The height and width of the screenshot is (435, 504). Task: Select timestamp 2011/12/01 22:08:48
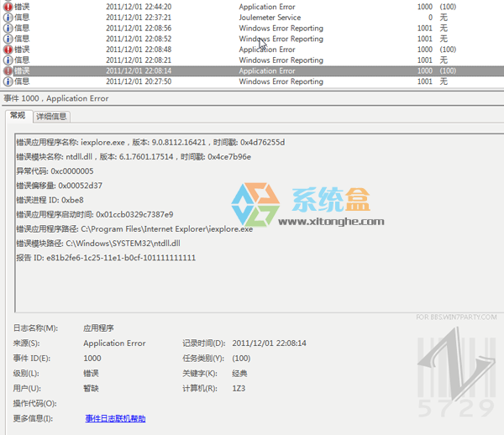(139, 50)
